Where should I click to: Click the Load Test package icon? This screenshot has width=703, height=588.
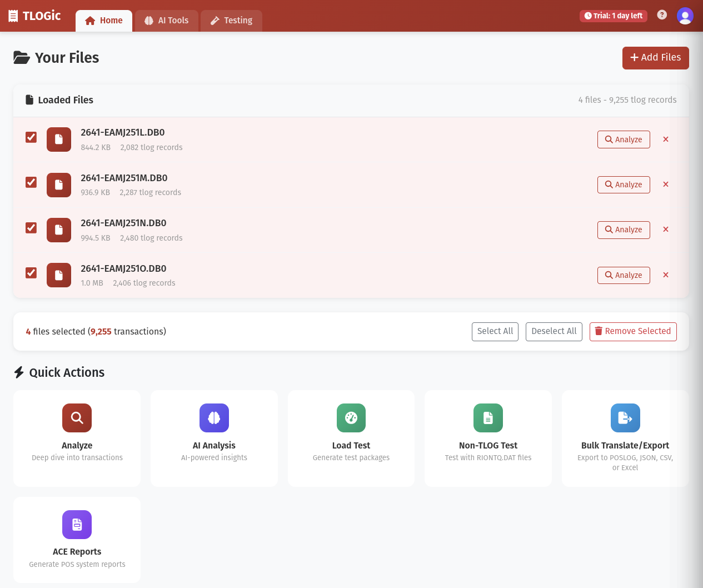351,417
